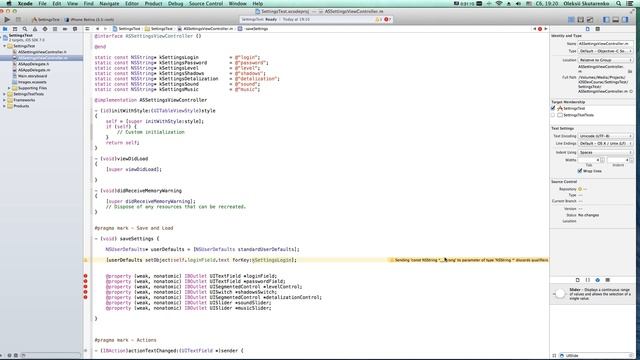640x360 pixels.
Task: Select the Slider object in the library
Action: pyautogui.click(x=592, y=294)
